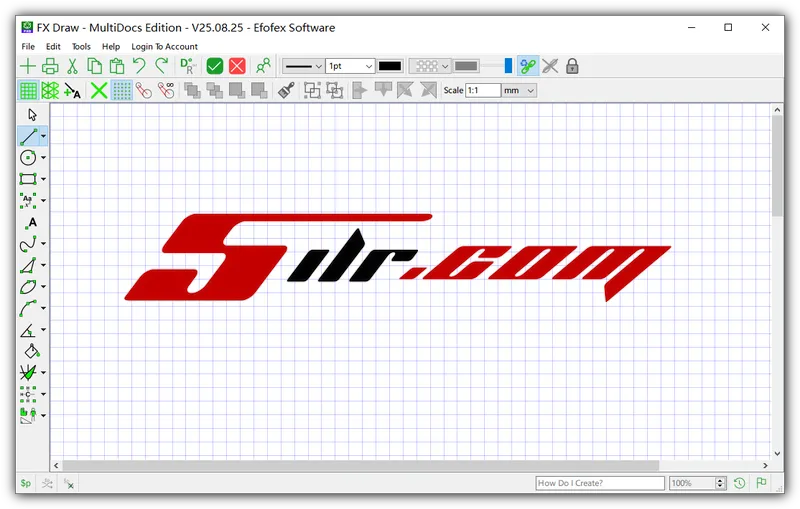
Task: Open the Tools menu
Action: coord(81,46)
